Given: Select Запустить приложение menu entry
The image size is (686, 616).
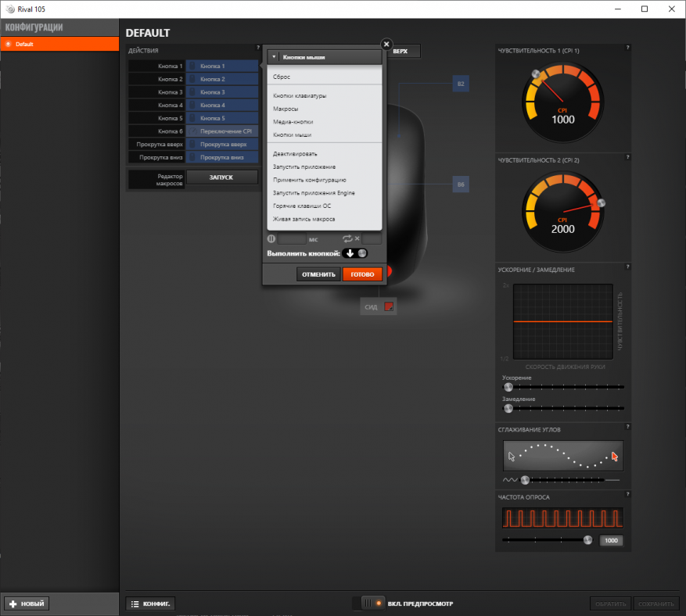Looking at the screenshot, I should (324, 167).
